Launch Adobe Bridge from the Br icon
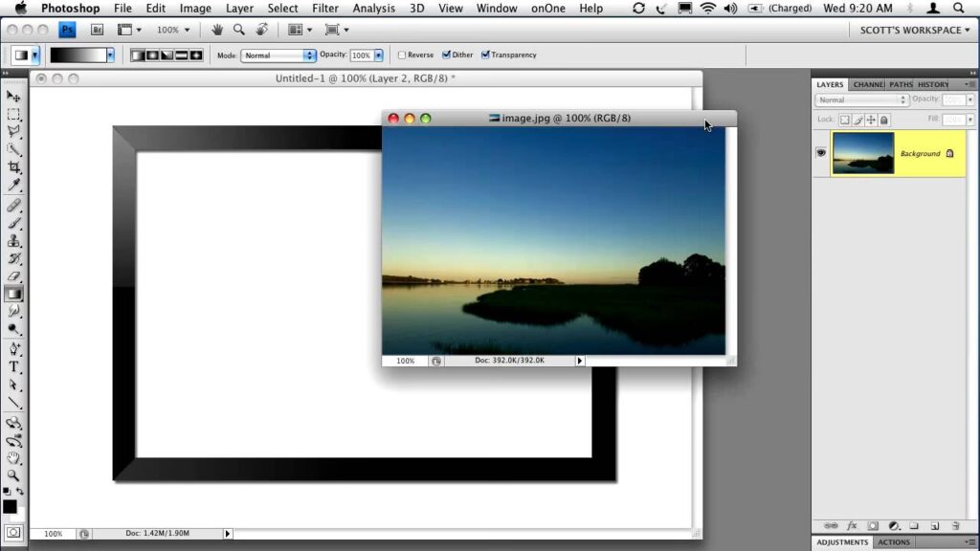The width and height of the screenshot is (980, 551). point(97,30)
